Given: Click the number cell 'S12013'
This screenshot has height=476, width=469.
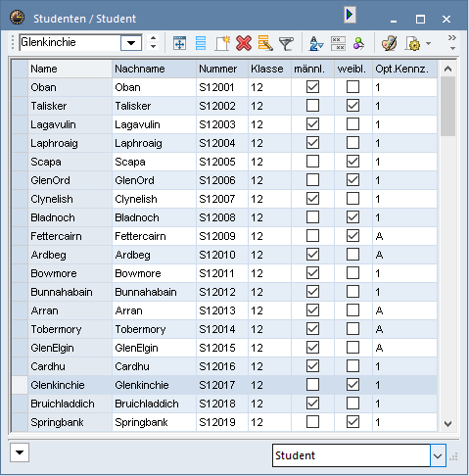Looking at the screenshot, I should click(222, 310).
